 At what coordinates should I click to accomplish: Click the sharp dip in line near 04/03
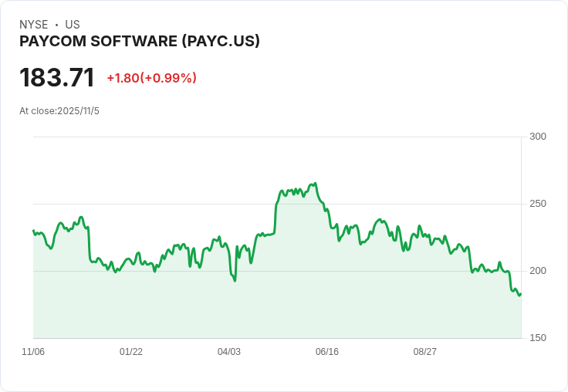coord(235,280)
